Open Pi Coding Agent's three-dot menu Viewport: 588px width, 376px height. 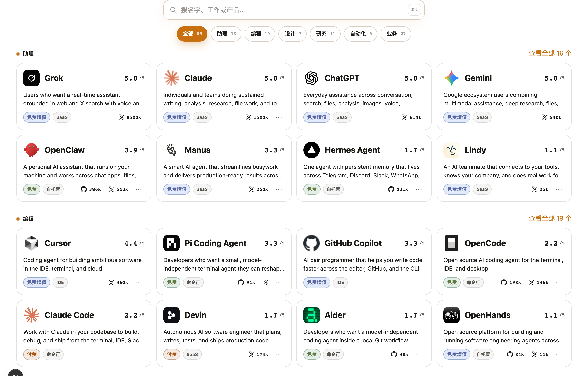(x=279, y=283)
